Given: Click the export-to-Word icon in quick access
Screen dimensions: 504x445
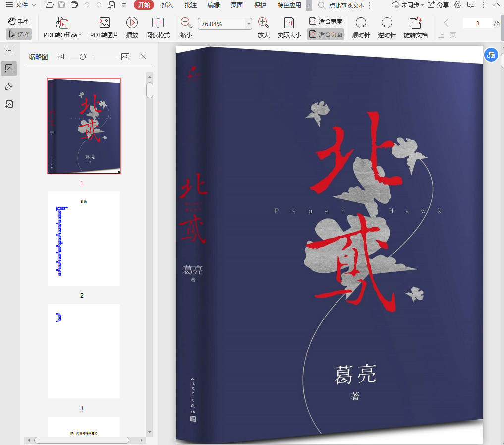Looking at the screenshot, I should pos(112,5).
